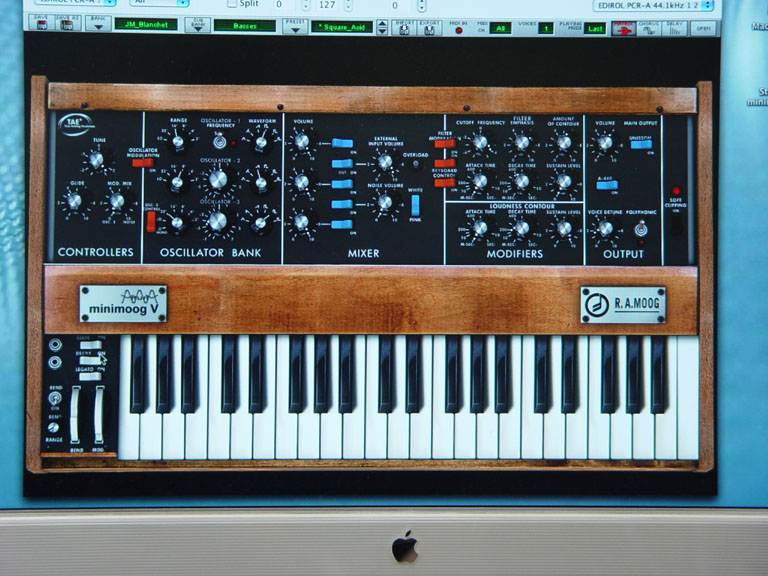Image resolution: width=768 pixels, height=576 pixels.
Task: Toggle the A-440 blue switch
Action: click(x=606, y=187)
